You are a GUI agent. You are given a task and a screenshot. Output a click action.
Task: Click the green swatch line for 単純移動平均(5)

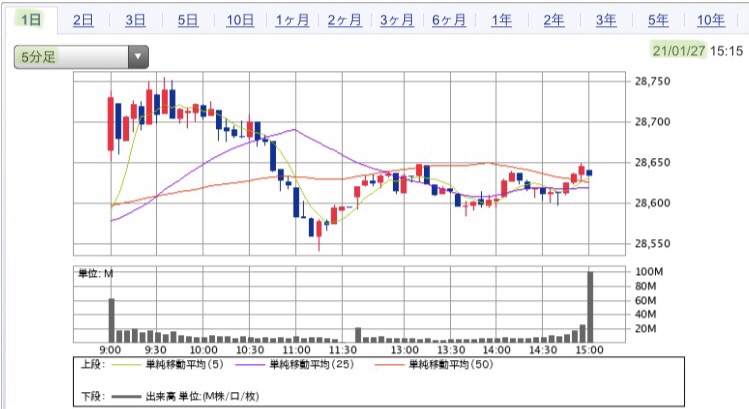tap(127, 365)
